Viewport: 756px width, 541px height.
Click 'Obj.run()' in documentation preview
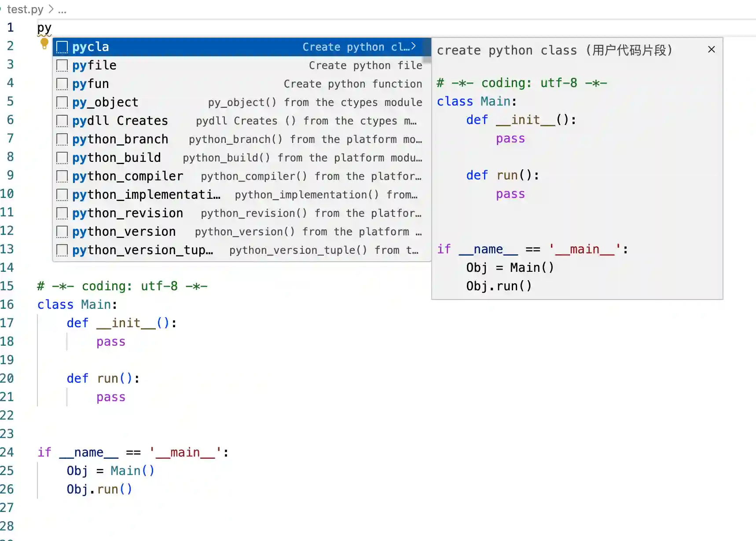point(499,286)
